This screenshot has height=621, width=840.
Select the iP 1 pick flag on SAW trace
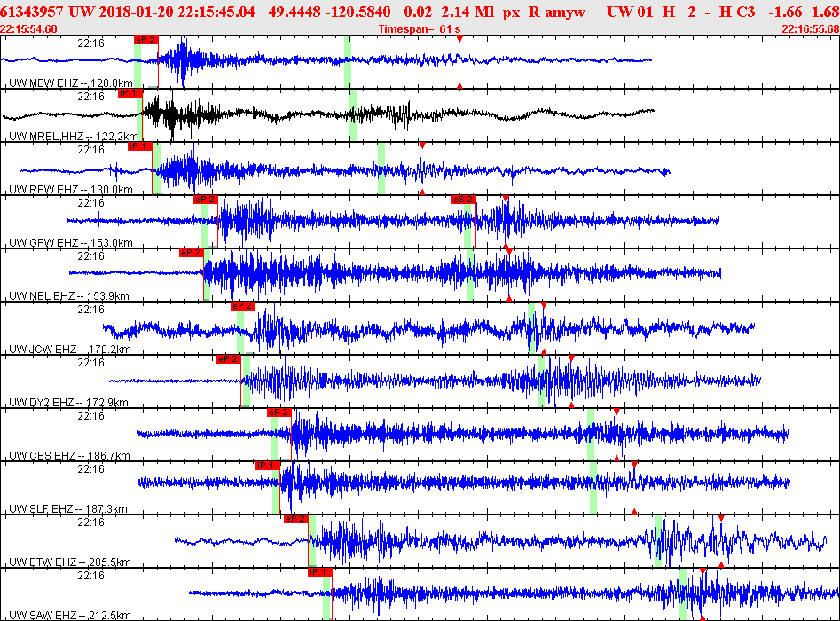320,572
